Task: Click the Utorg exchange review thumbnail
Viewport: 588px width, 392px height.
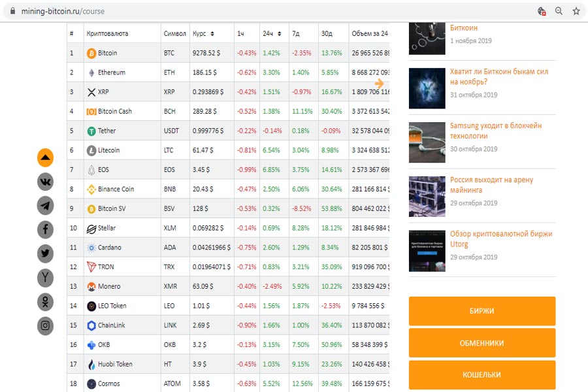Action: point(427,251)
